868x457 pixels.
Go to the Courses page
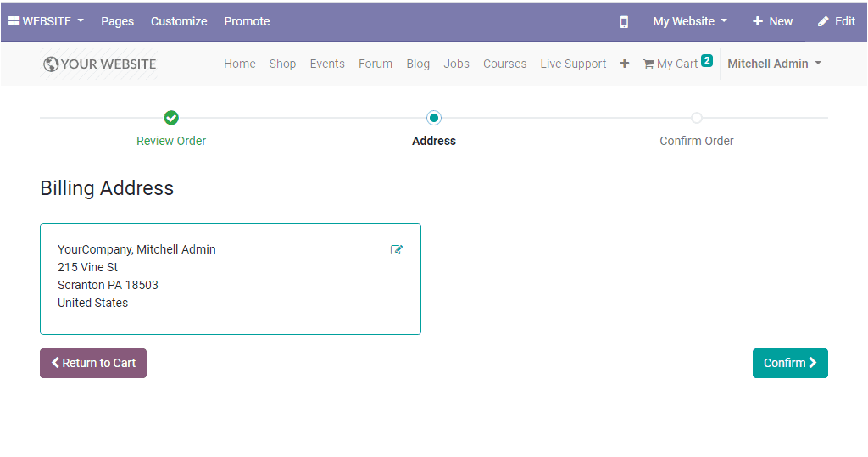[505, 64]
